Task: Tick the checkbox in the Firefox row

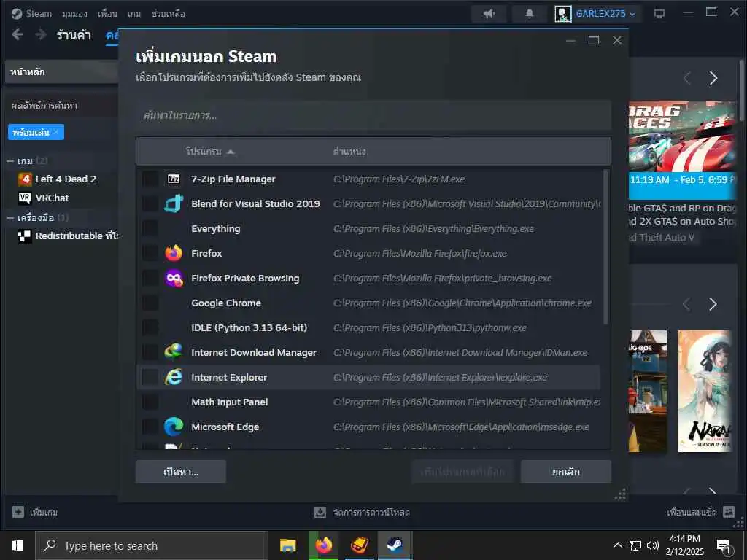Action: [x=150, y=253]
